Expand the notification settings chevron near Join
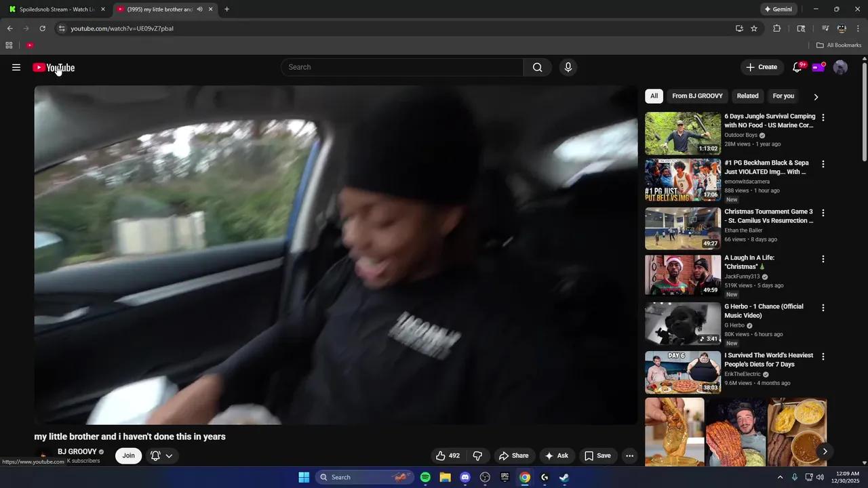The width and height of the screenshot is (868, 488). pos(170,455)
